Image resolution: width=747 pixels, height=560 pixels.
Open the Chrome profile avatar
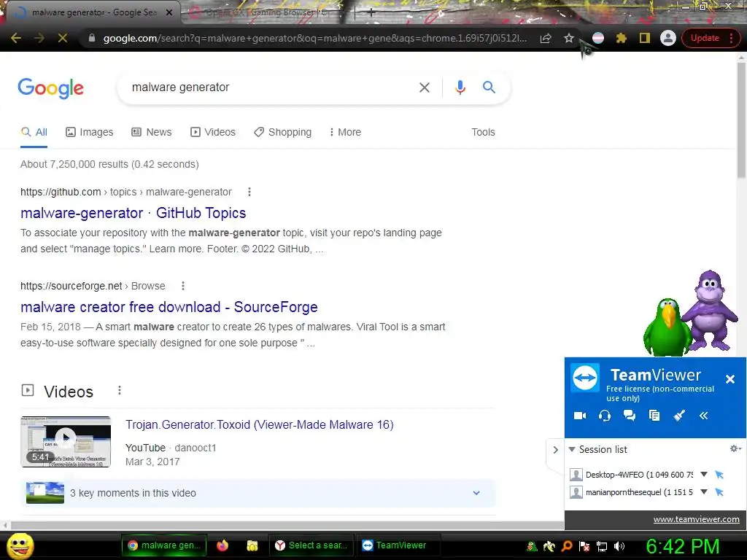(668, 38)
